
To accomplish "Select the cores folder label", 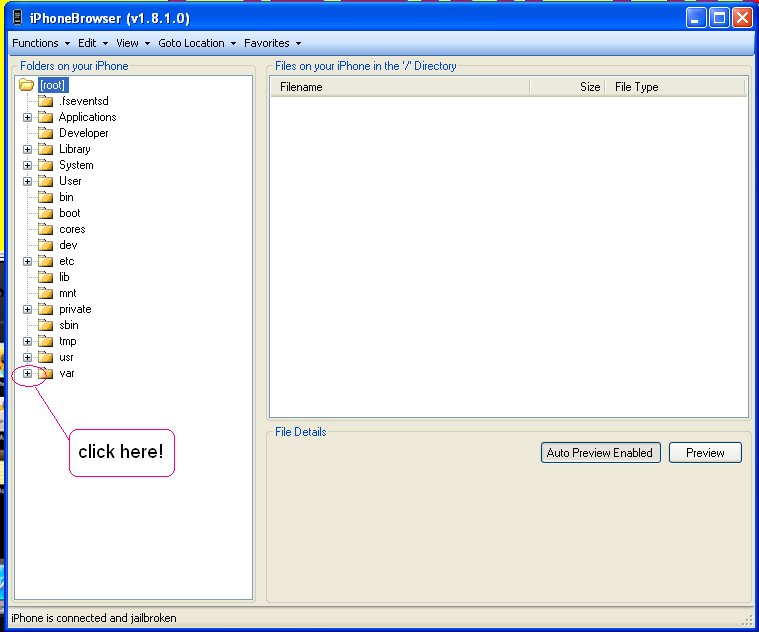I will click(x=72, y=229).
